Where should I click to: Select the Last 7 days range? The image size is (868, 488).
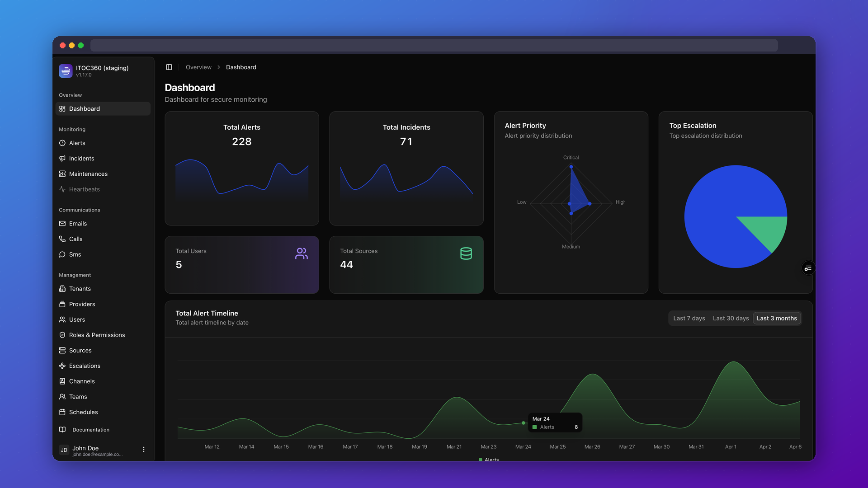coord(689,319)
